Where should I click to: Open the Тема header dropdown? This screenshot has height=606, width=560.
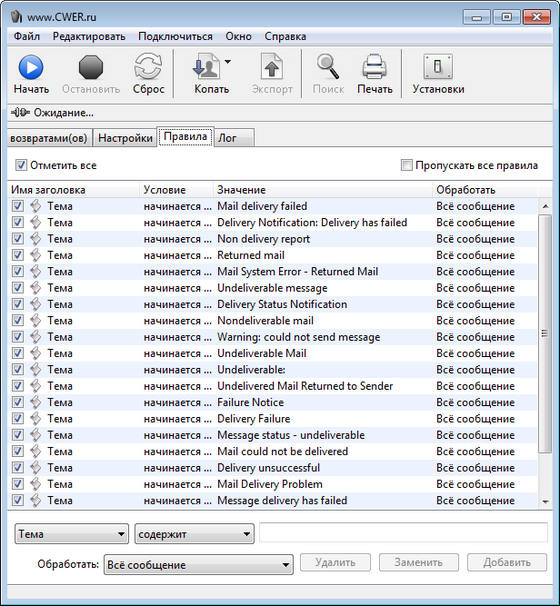(71, 534)
